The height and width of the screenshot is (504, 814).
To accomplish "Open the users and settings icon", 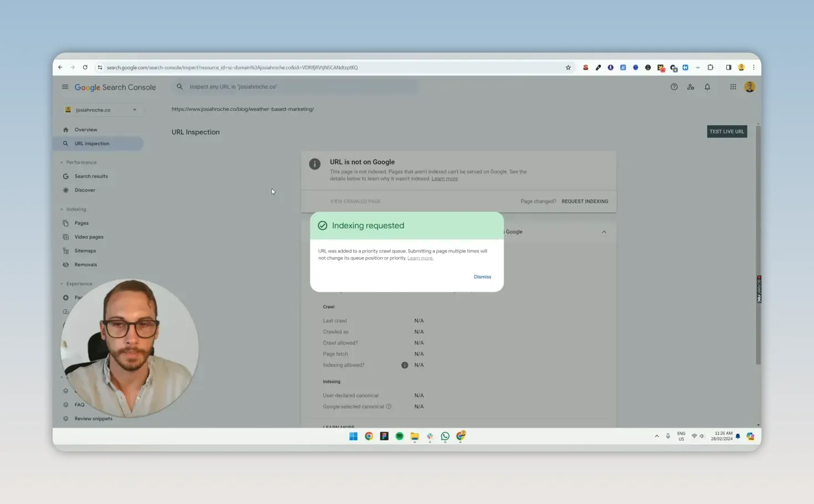I will (691, 87).
